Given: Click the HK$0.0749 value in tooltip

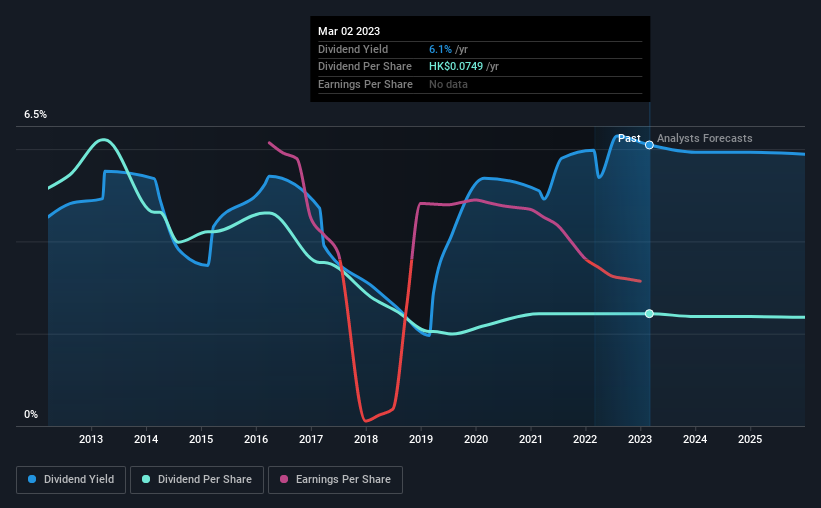Looking at the screenshot, I should [456, 67].
